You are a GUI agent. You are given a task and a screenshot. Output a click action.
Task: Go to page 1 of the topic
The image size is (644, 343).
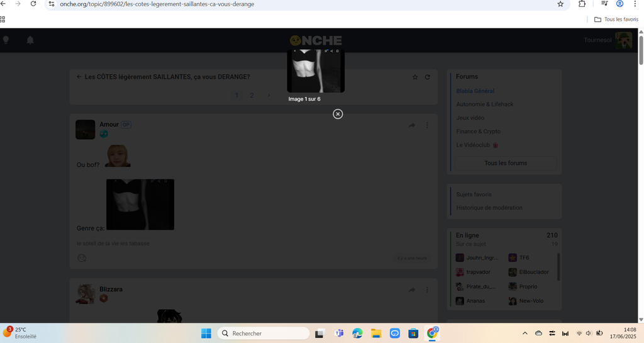236,95
